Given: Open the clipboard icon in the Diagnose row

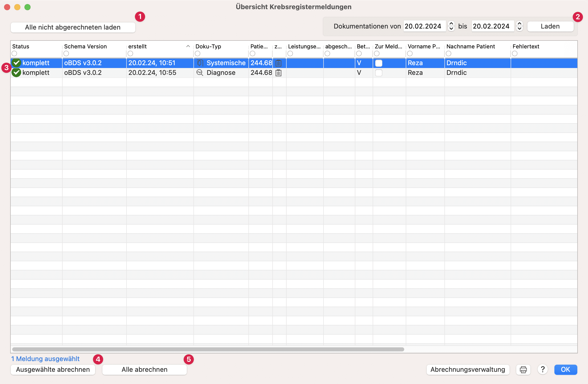Looking at the screenshot, I should tap(278, 73).
